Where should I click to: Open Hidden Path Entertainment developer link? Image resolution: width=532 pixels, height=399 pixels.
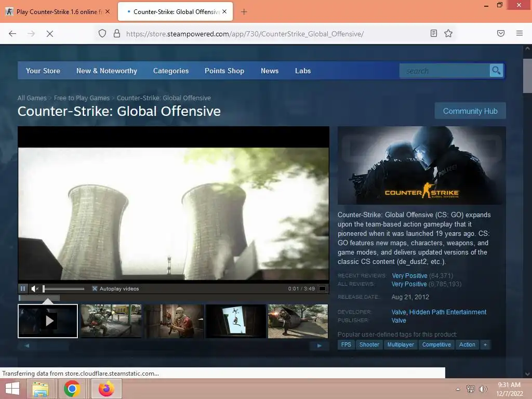pos(447,312)
